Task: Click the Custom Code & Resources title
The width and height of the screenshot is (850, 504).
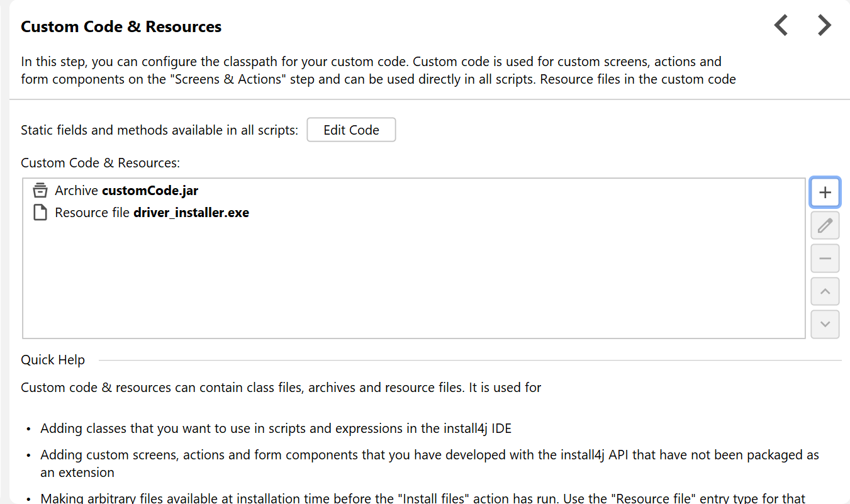Action: 121,27
